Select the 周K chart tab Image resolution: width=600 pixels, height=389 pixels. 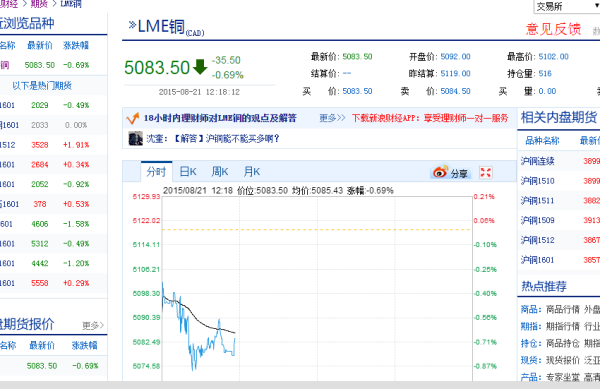click(220, 172)
